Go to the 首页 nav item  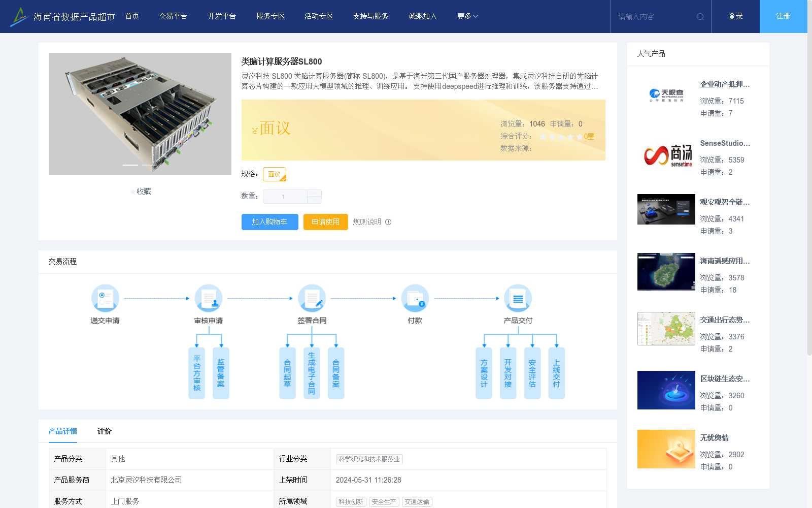(132, 16)
